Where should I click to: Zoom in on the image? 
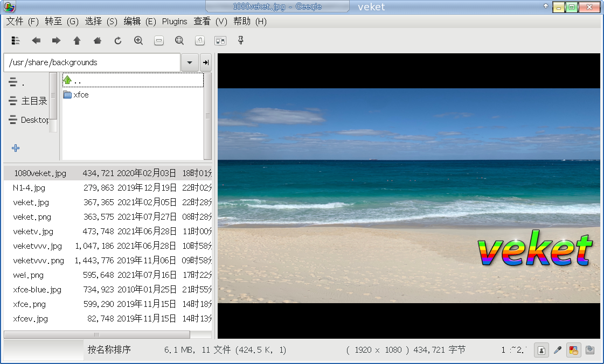(x=138, y=40)
